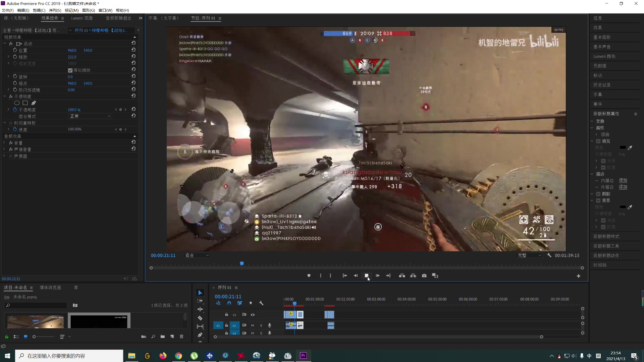Screen dimensions: 644x362
Task: Select the Pen tool in tools panel
Action: 200,335
